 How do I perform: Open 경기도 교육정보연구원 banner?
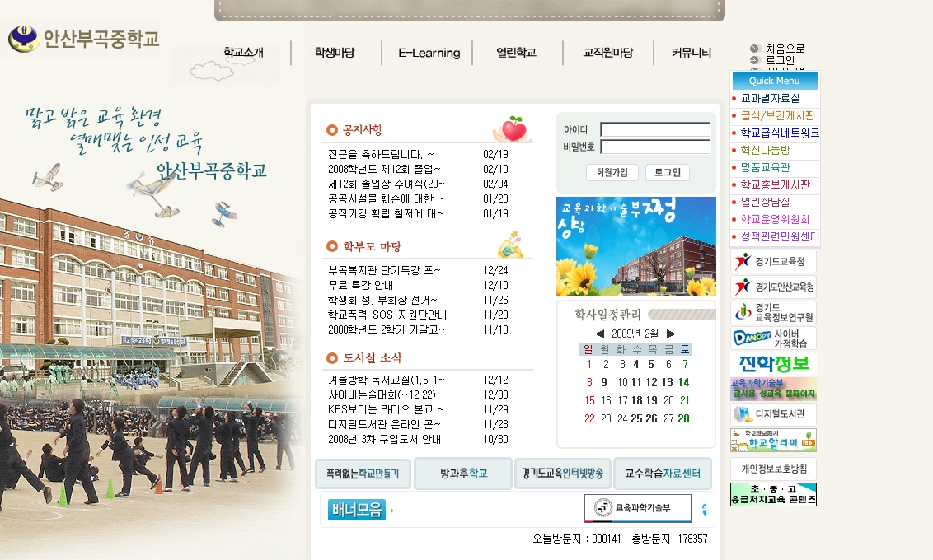773,313
